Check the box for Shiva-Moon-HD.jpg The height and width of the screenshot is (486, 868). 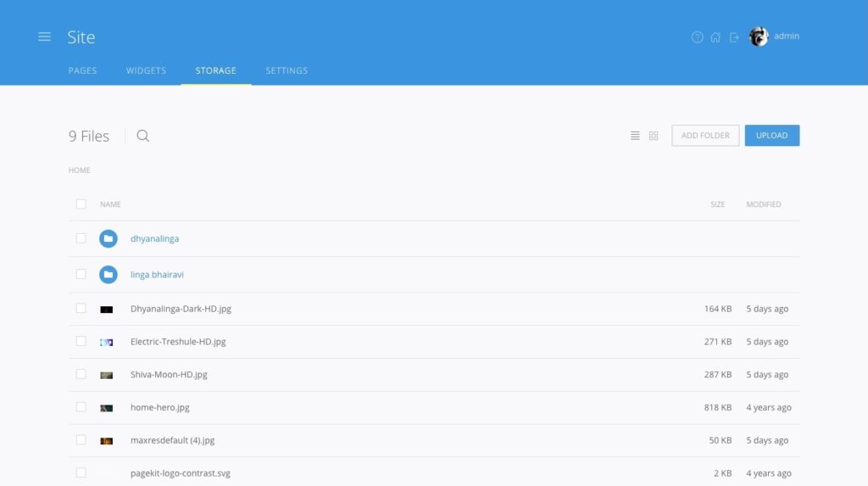81,374
